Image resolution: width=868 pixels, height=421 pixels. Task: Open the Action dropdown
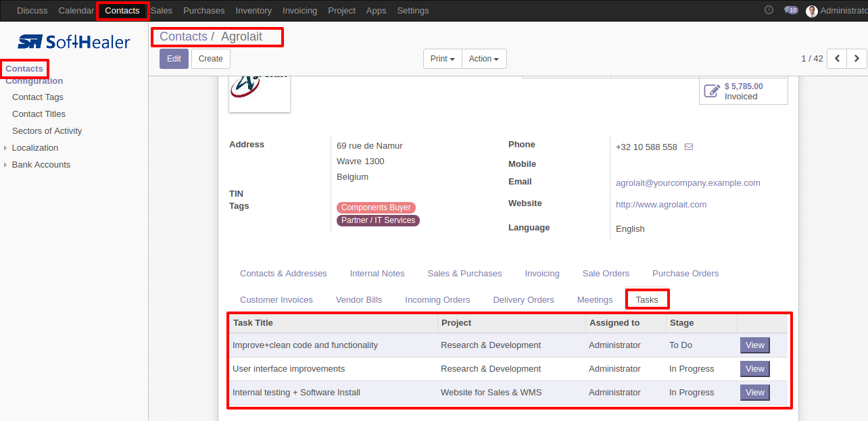[x=484, y=59]
